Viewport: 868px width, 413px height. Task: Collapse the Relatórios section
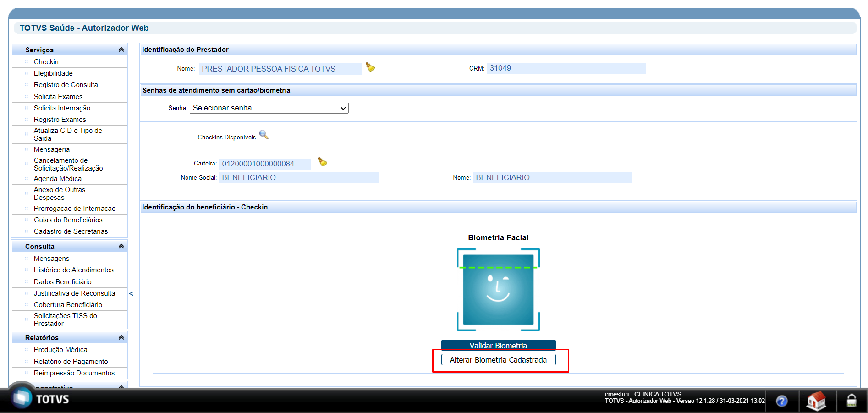[121, 337]
